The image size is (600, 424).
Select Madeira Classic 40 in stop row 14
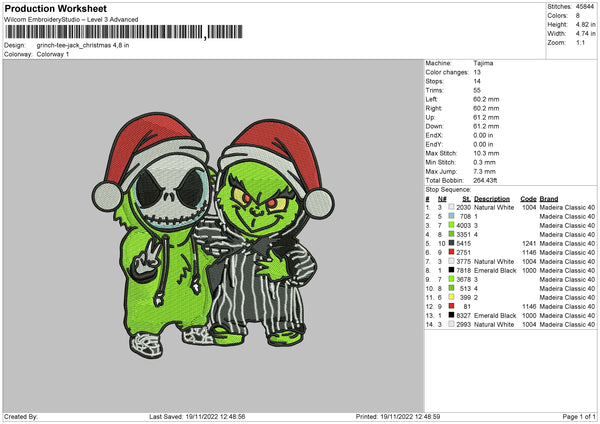tap(567, 325)
